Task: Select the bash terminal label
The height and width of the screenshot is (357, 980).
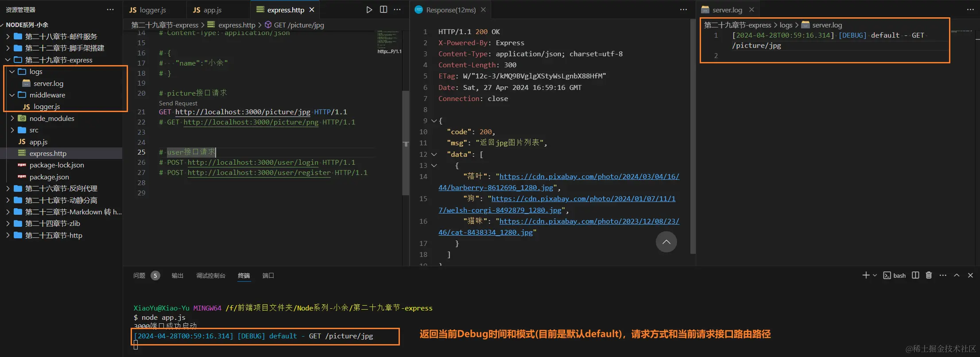Action: coord(895,276)
